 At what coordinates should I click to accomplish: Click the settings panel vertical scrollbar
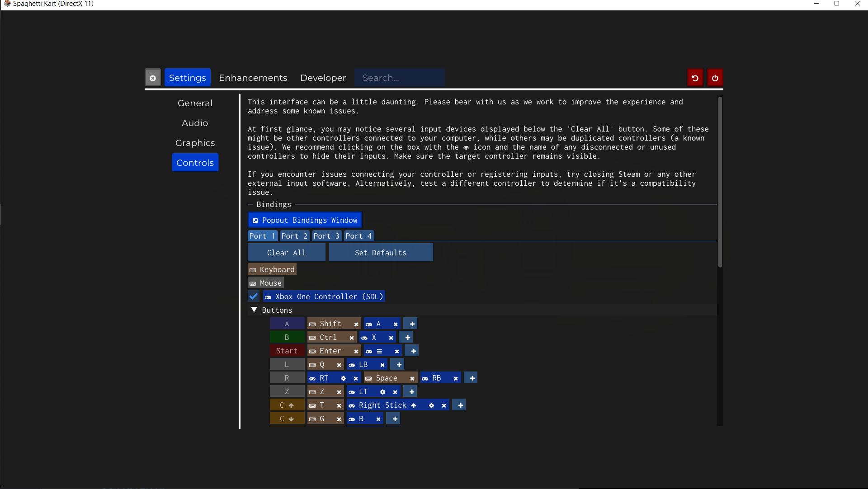[720, 183]
